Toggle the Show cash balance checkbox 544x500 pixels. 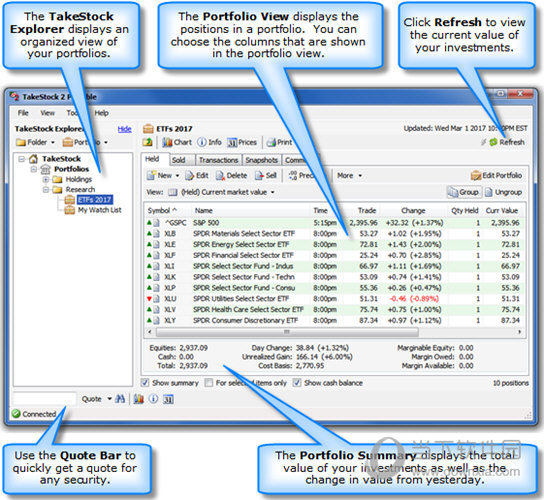297,383
